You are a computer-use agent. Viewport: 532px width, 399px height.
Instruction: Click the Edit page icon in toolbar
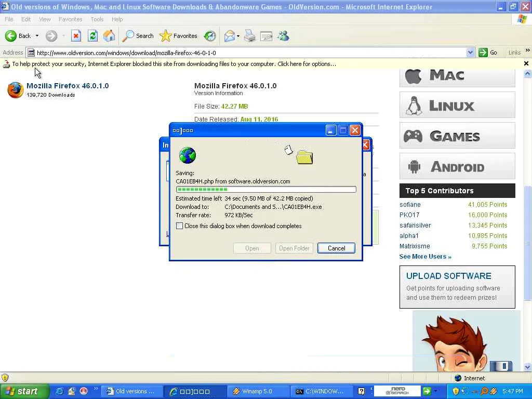[x=267, y=36]
